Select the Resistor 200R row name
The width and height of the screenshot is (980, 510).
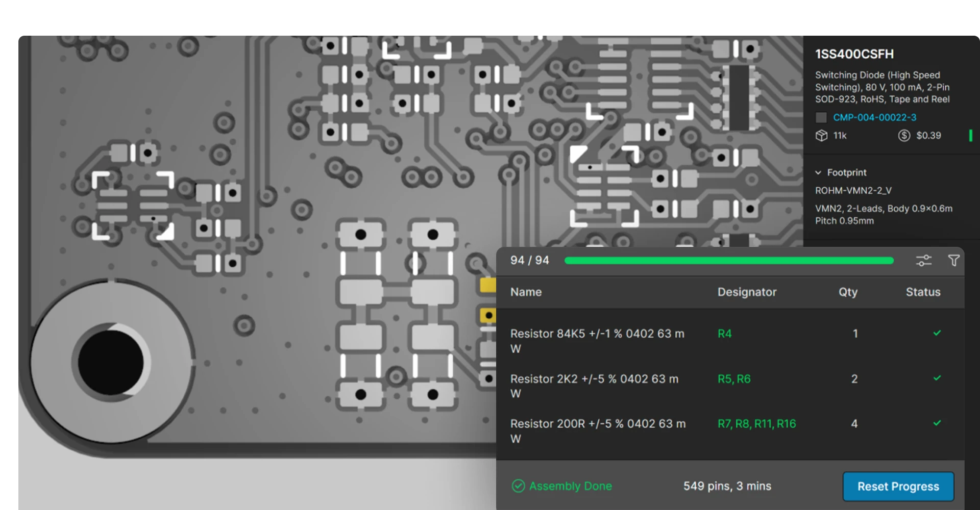point(598,431)
